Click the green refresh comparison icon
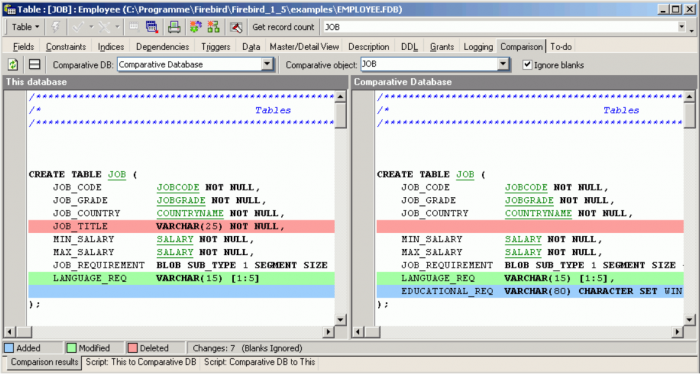This screenshot has width=700, height=374. 13,65
